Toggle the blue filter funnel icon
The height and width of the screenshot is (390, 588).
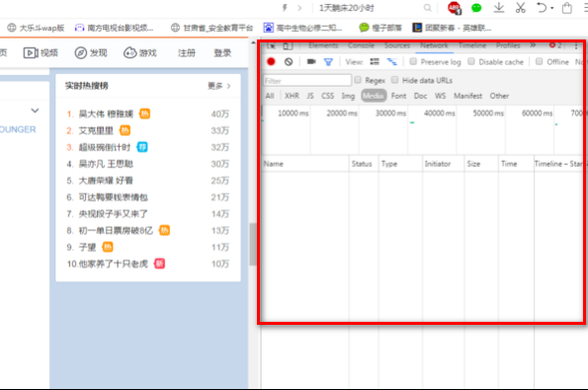[x=328, y=62]
